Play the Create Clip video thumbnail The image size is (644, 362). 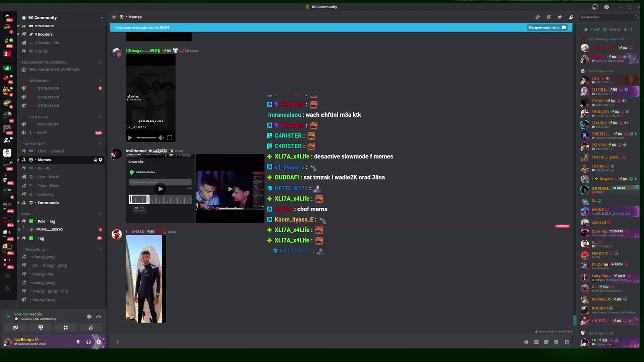point(160,189)
